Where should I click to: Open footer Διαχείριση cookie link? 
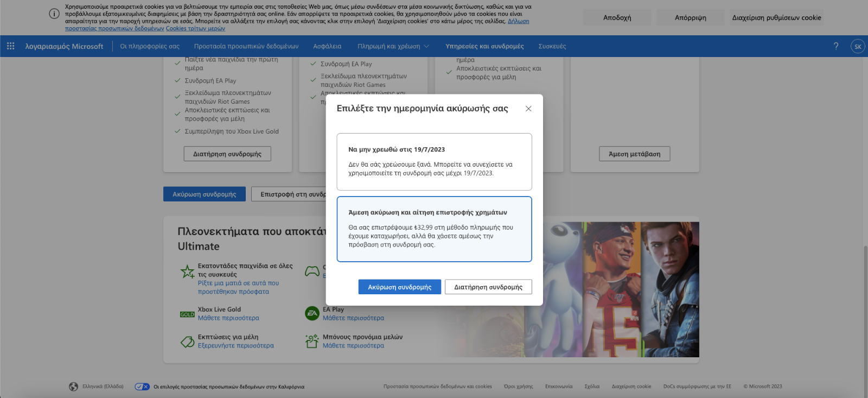pos(631,387)
